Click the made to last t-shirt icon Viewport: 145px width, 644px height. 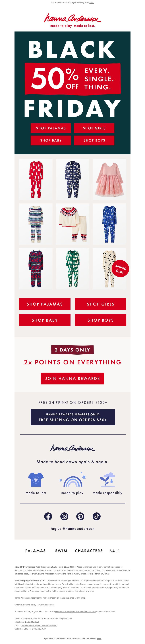[36, 479]
